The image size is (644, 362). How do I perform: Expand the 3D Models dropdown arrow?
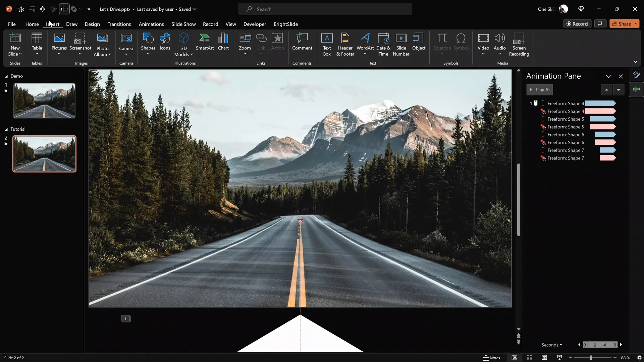(x=192, y=54)
